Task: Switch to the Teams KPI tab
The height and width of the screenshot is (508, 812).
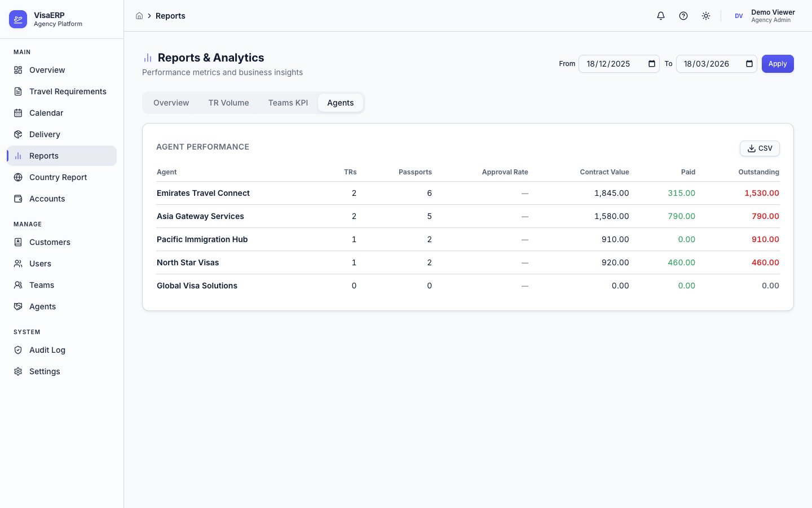Action: click(x=288, y=102)
